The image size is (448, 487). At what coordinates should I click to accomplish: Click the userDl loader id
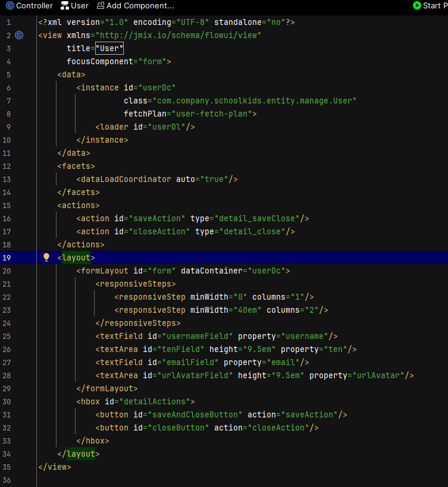point(167,127)
